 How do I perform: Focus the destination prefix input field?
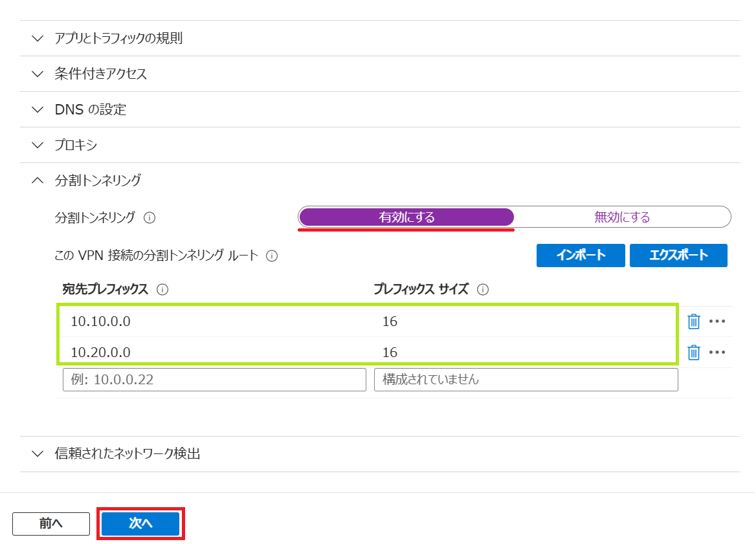[214, 380]
